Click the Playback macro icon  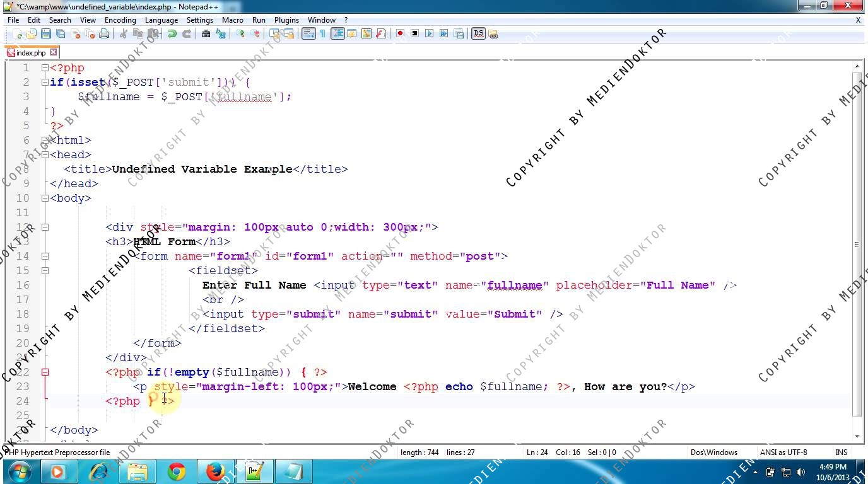coord(429,34)
